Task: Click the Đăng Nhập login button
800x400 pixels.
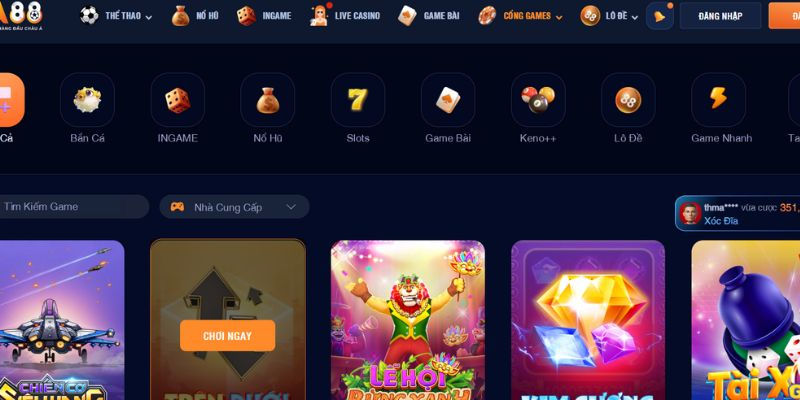Action: point(720,16)
